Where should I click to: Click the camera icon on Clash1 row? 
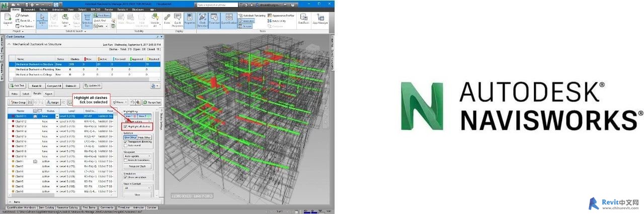pyautogui.click(x=35, y=161)
